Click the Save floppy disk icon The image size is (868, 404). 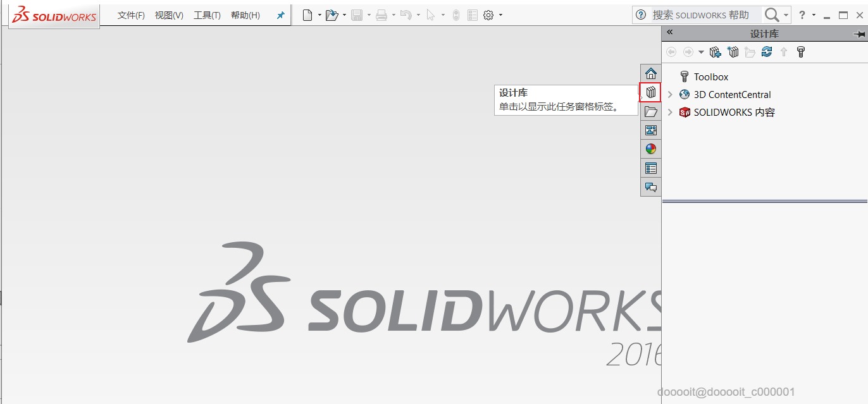click(357, 15)
